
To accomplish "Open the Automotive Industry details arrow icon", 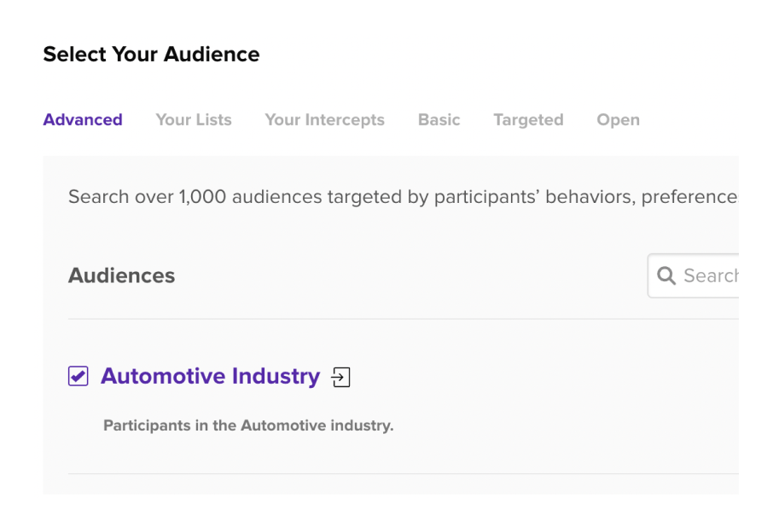I will point(341,377).
